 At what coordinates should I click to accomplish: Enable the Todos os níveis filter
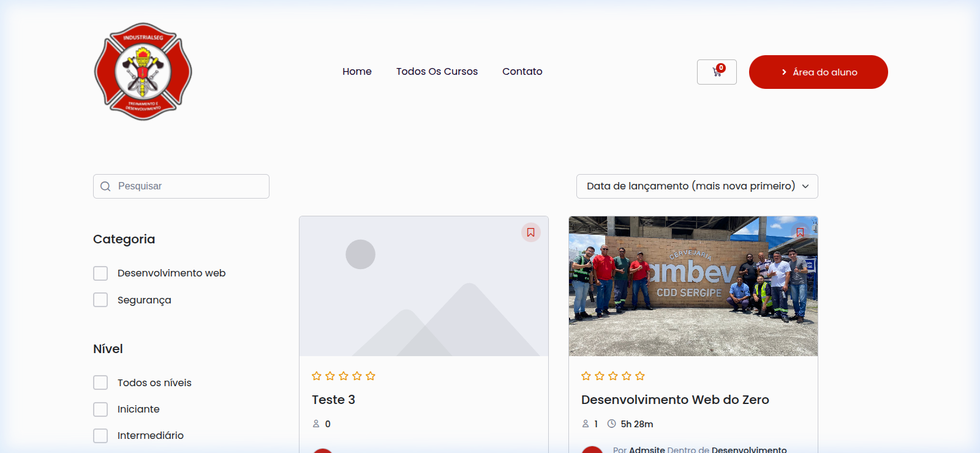(x=100, y=383)
